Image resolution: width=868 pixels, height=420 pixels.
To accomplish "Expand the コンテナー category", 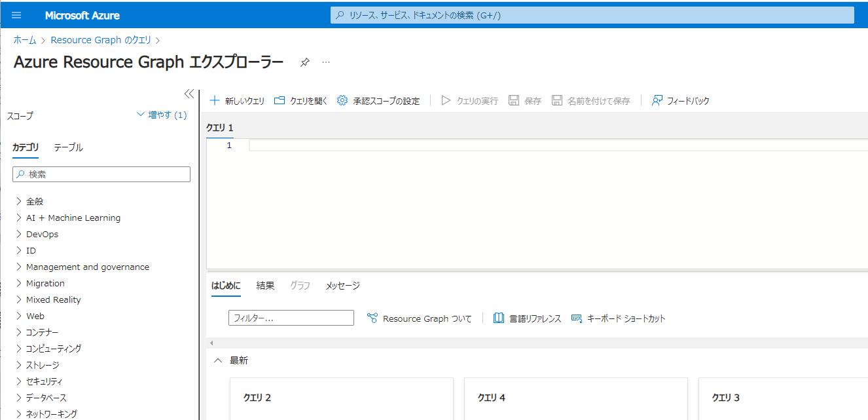I will [x=19, y=332].
